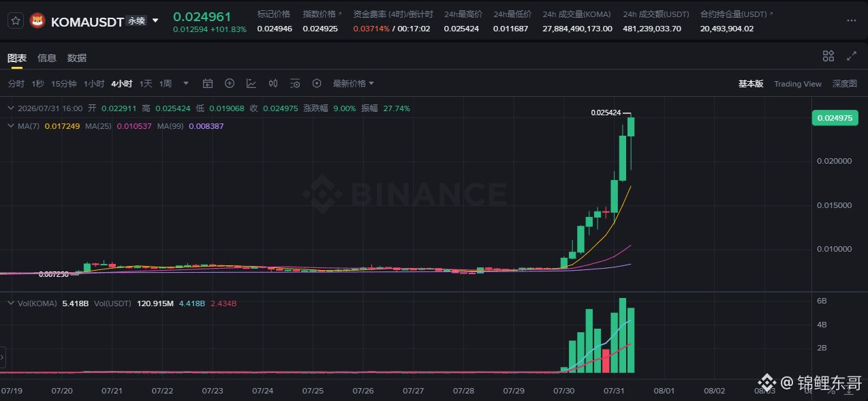The image size is (868, 401).
Task: Open the chart display settings icon
Action: [295, 84]
